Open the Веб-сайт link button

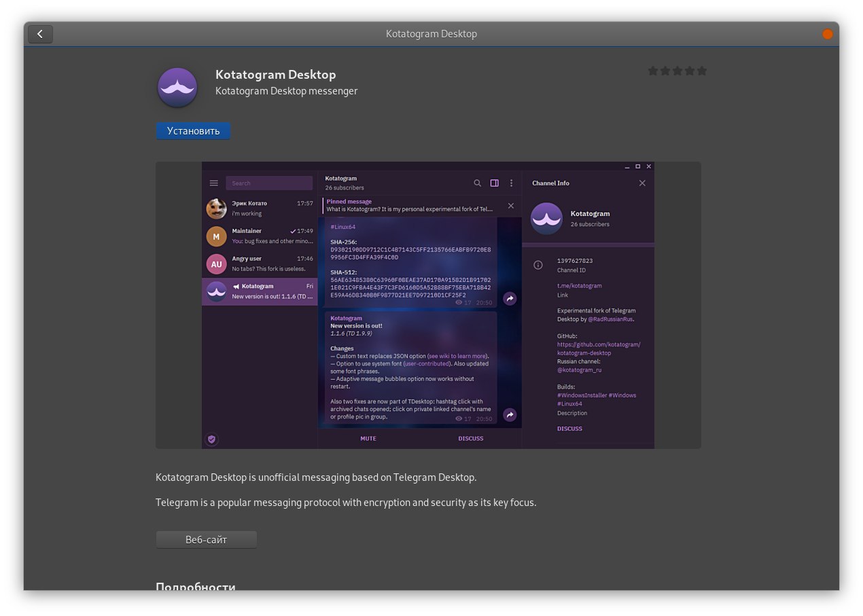click(207, 539)
